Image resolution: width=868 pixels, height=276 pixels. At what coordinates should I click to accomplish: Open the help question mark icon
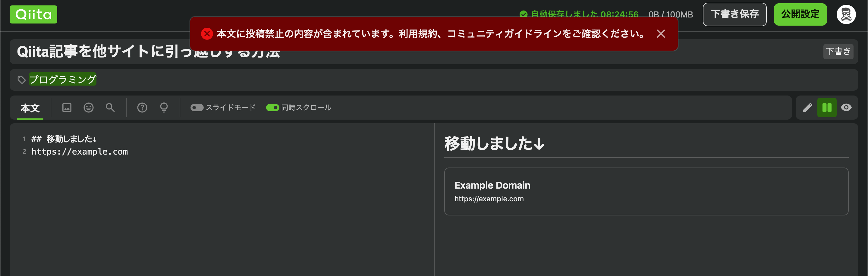click(142, 108)
